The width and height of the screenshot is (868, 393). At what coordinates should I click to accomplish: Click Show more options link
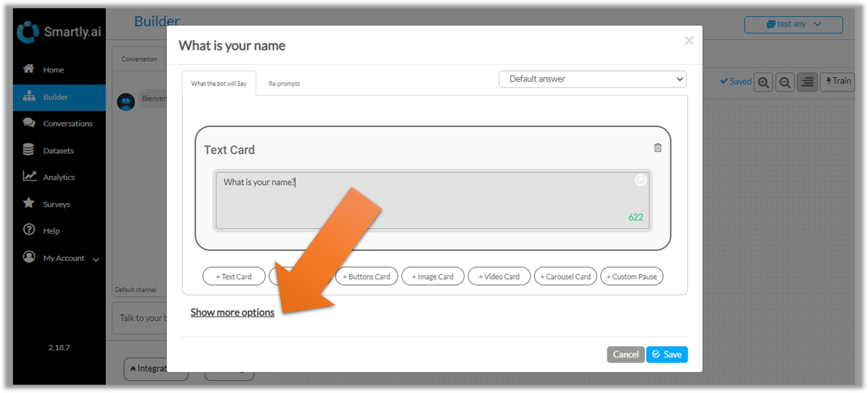click(232, 312)
